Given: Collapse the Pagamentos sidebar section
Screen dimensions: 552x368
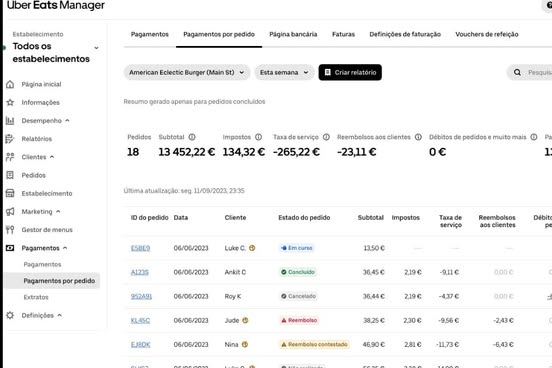Looking at the screenshot, I should (65, 248).
